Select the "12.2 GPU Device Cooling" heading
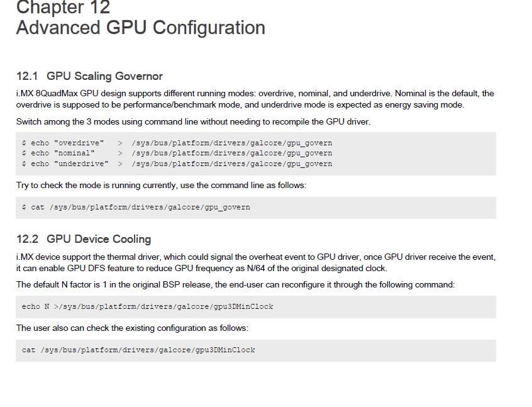 click(x=84, y=239)
